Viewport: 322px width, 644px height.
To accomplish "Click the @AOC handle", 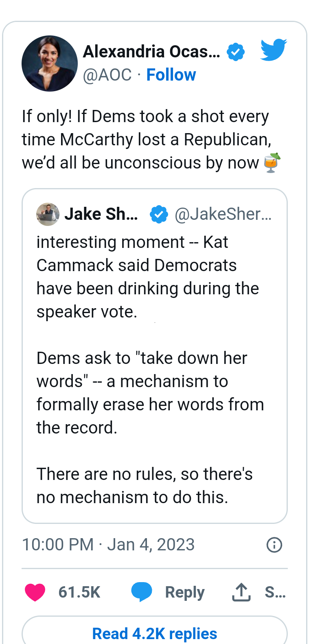I will pos(107,75).
